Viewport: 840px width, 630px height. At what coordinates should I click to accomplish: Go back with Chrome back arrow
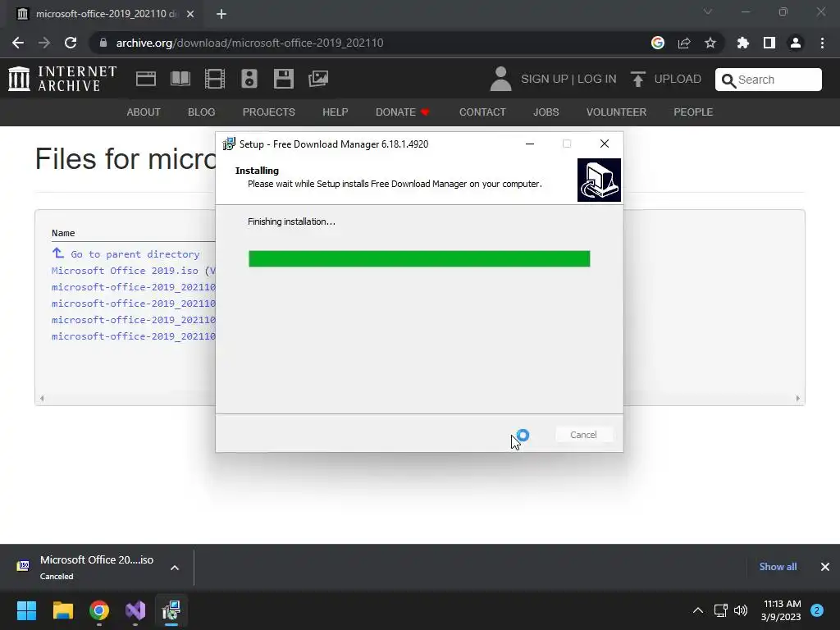coord(18,43)
